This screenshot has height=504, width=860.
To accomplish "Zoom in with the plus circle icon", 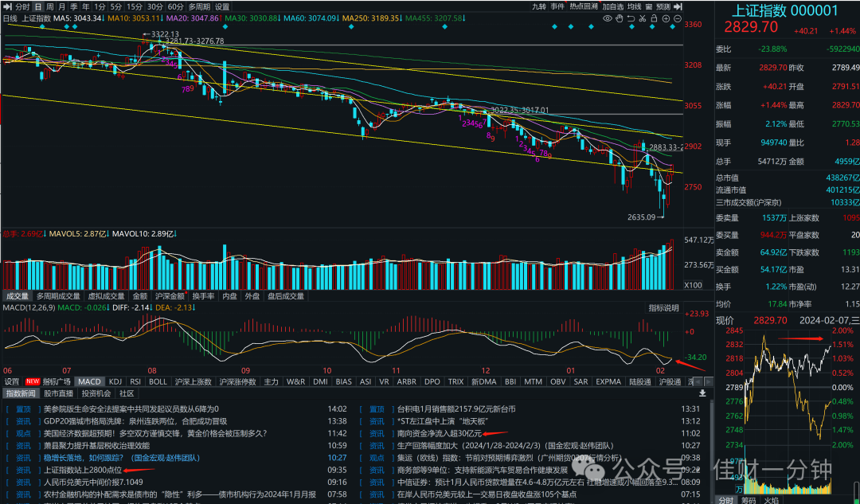I will [x=666, y=18].
